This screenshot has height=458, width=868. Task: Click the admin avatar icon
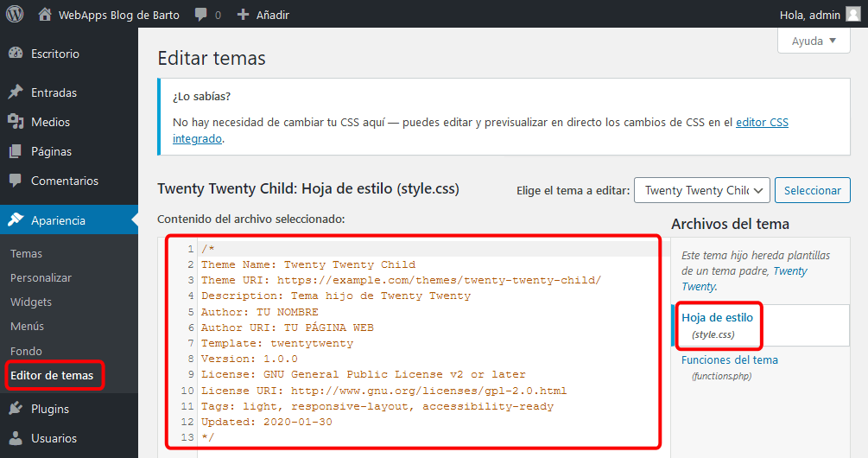click(x=853, y=15)
